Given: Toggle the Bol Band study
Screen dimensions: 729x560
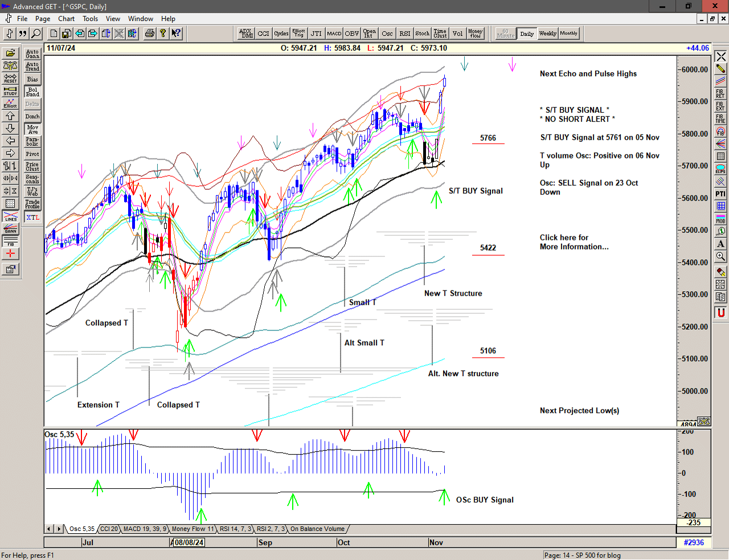Looking at the screenshot, I should point(32,92).
